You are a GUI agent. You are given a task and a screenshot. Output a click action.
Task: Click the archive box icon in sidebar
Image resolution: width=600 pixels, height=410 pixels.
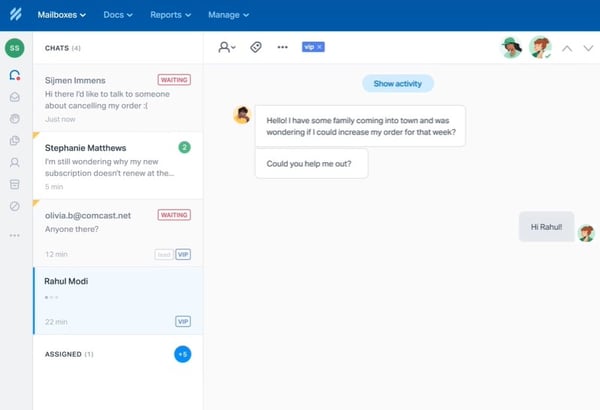pyautogui.click(x=15, y=184)
